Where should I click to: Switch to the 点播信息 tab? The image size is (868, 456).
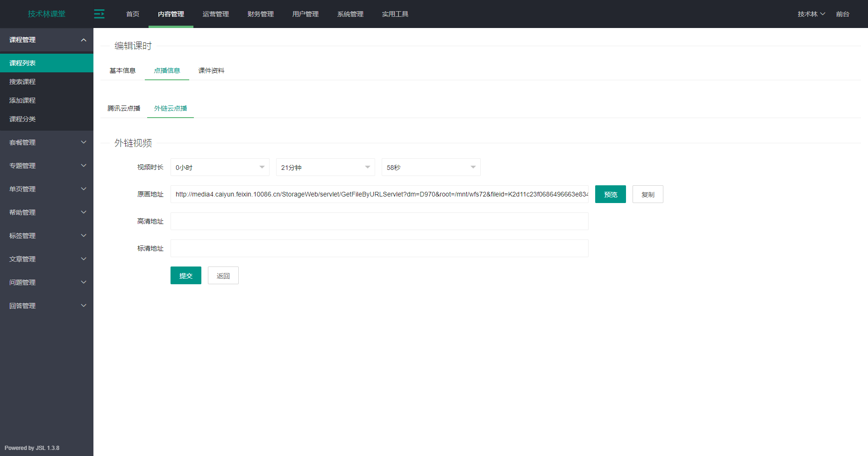(167, 70)
